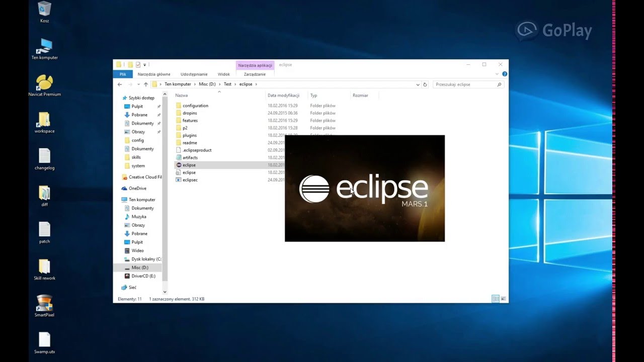The width and height of the screenshot is (644, 362).
Task: Select the changelog file on the desktop
Action: point(44,159)
